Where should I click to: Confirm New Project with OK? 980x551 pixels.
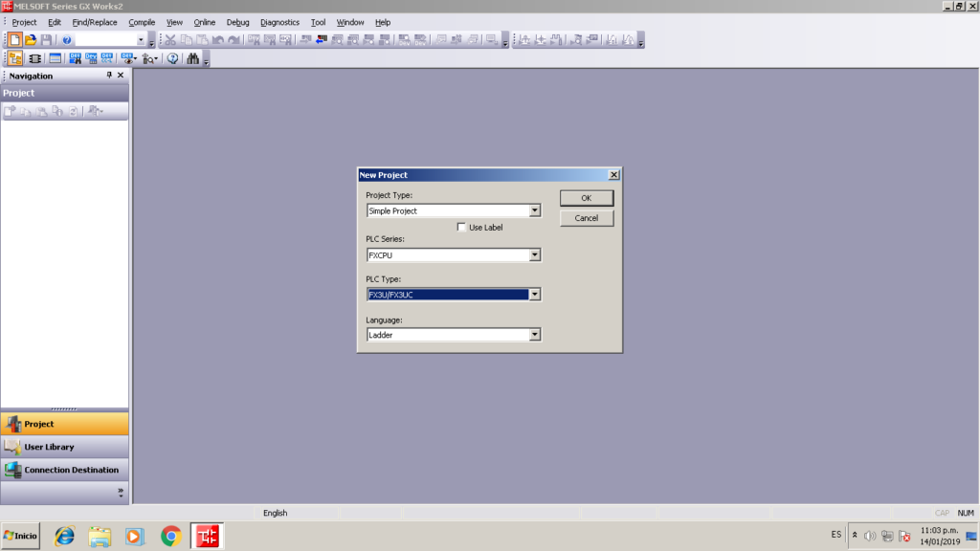(x=587, y=198)
